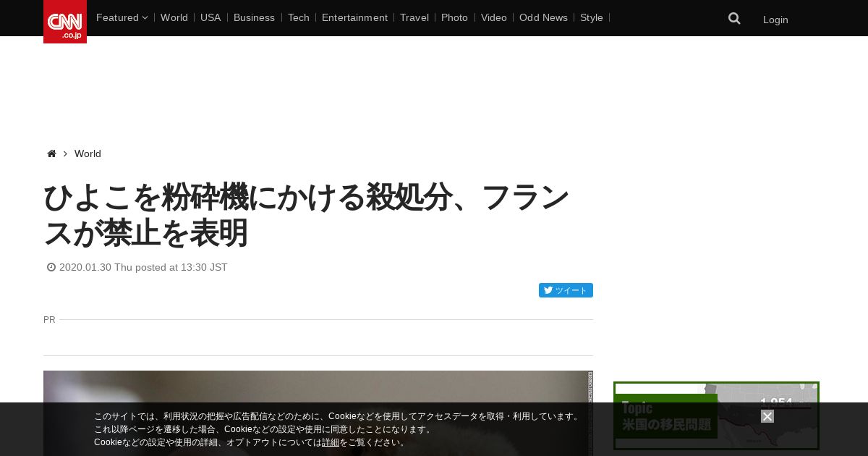Share article with the ツイート button
Viewport: 868px width, 456px height.
(x=566, y=290)
